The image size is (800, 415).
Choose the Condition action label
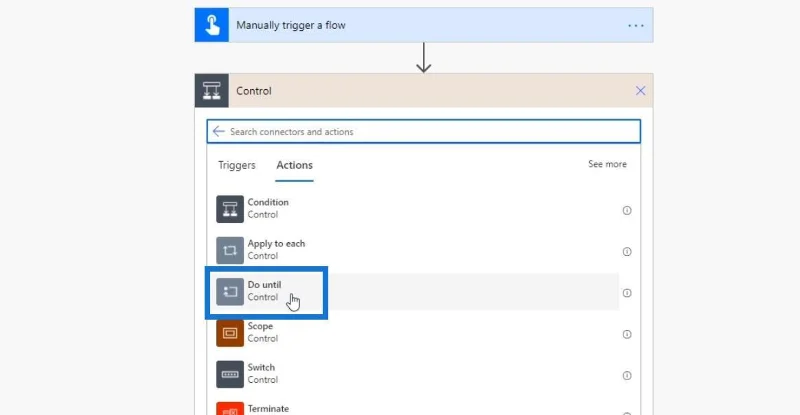coord(268,202)
